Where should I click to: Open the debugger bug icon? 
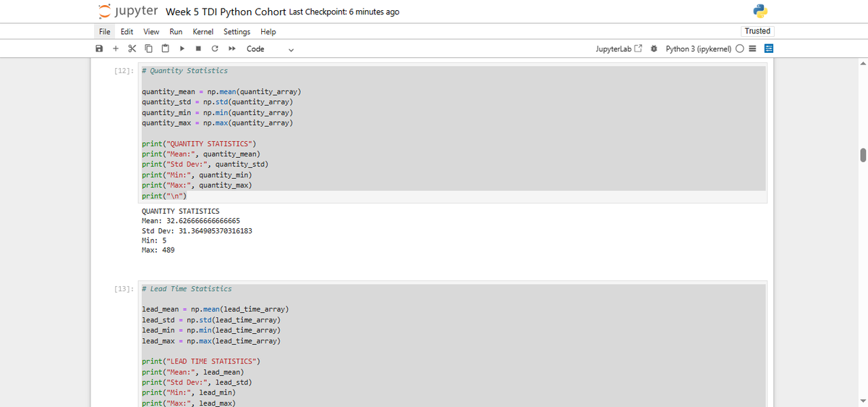click(654, 49)
